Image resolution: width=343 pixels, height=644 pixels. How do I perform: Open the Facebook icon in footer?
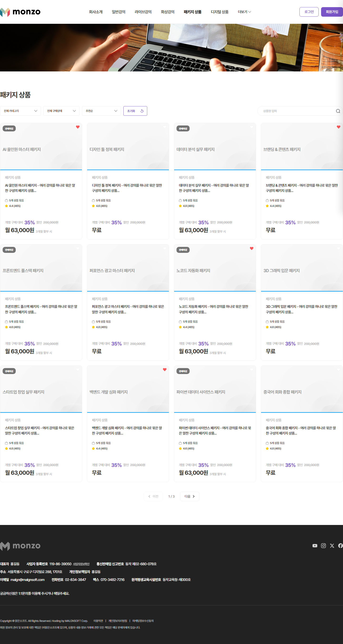(x=340, y=546)
